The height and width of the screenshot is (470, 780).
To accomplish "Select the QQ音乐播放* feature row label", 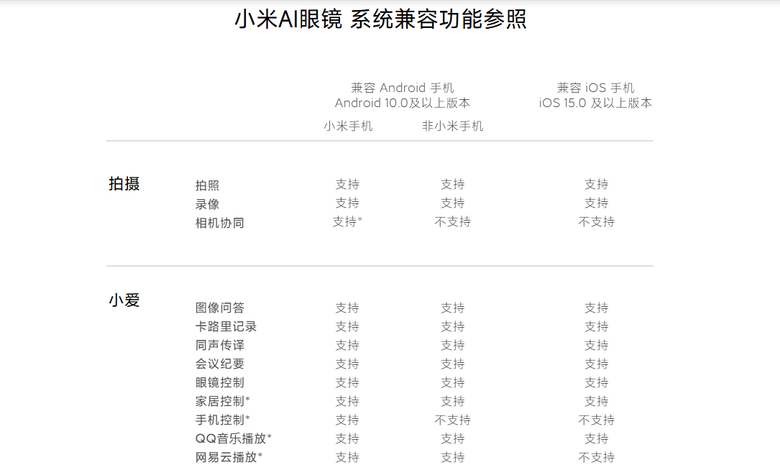I will coord(233,439).
